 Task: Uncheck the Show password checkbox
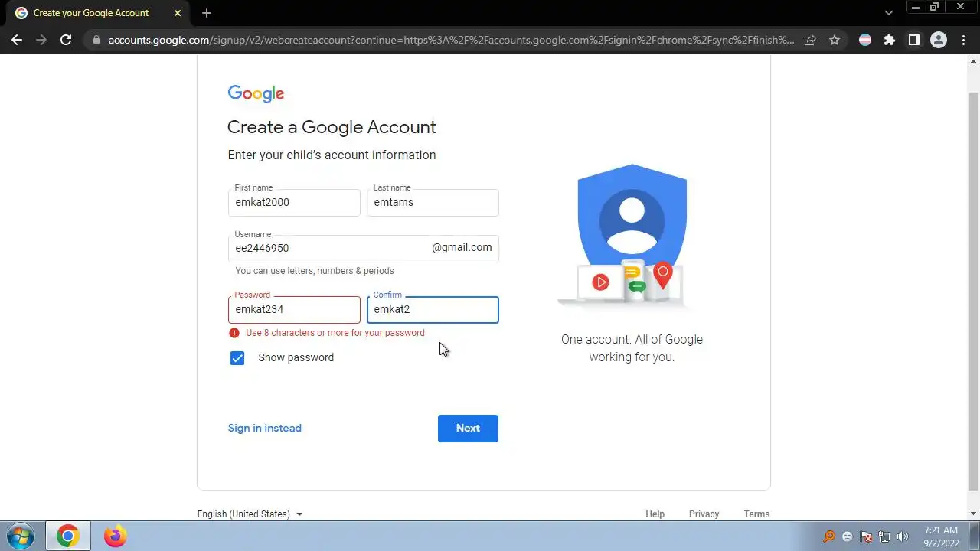[x=237, y=358]
